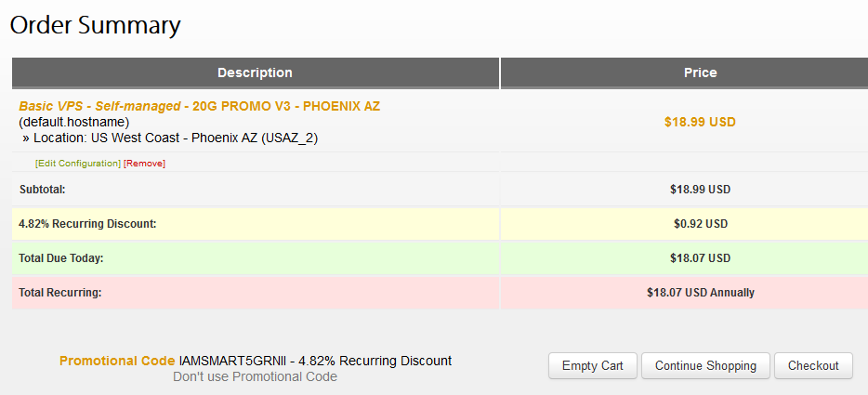
Task: Open the Edit Configuration link
Action: 78,164
